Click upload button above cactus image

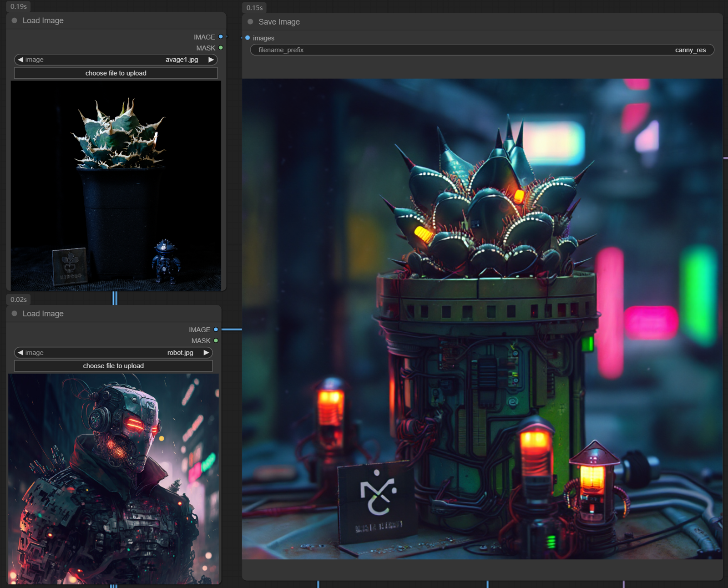tap(116, 73)
